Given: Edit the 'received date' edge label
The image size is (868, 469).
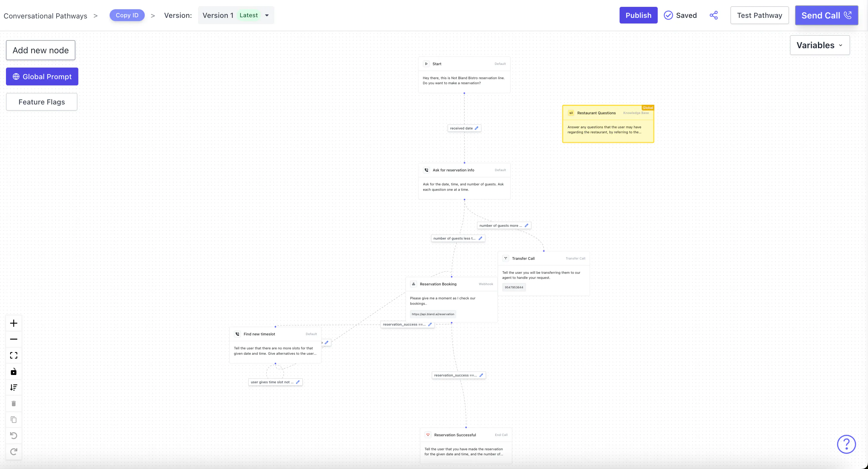Looking at the screenshot, I should pos(477,128).
